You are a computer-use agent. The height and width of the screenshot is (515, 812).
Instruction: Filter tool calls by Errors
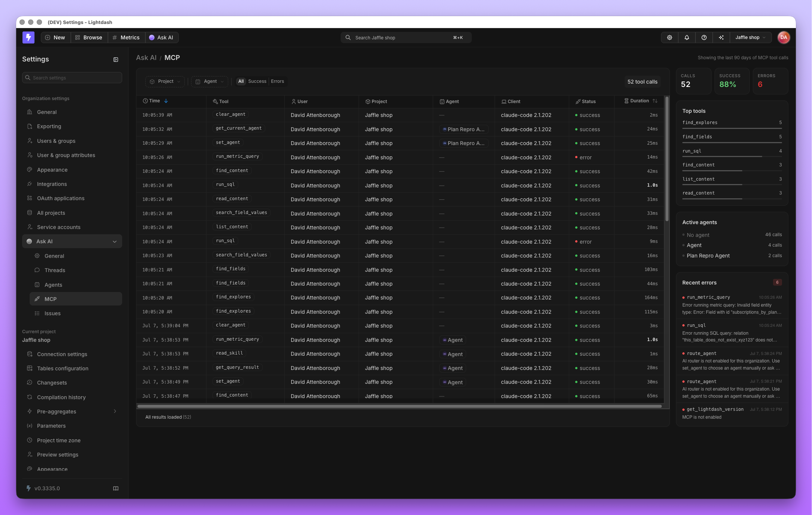(277, 81)
